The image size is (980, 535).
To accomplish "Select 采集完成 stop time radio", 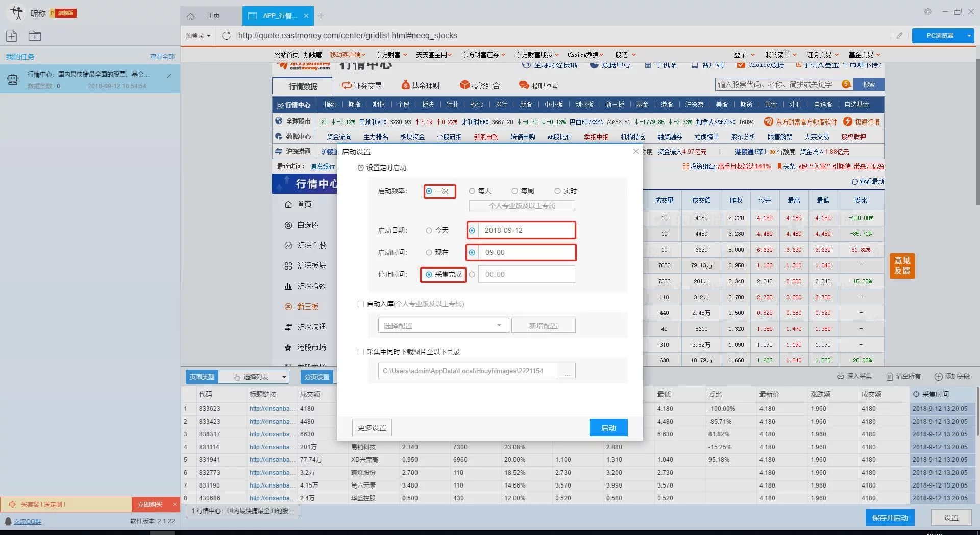I will (x=429, y=274).
